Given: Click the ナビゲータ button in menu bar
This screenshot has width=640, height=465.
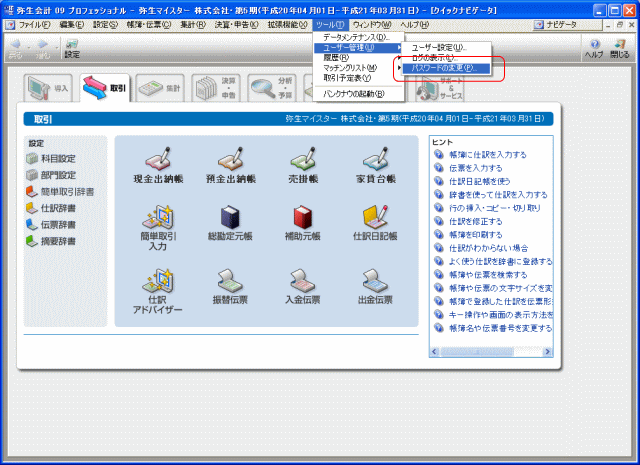Looking at the screenshot, I should (567, 25).
